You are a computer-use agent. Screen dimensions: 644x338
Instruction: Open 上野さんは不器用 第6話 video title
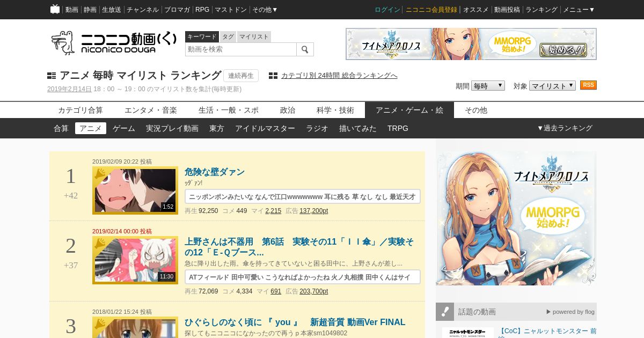299,247
